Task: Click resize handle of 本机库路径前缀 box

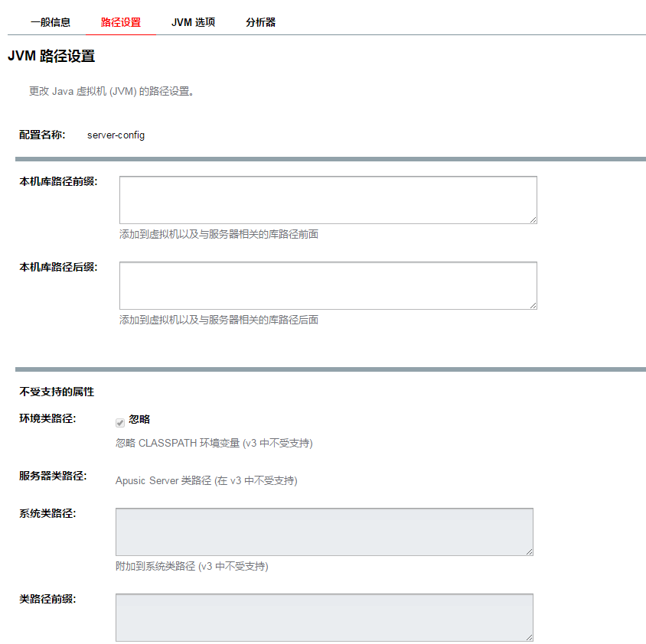Action: 533,220
